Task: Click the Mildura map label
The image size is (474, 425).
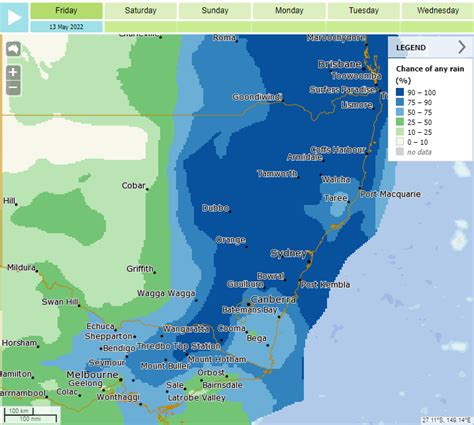Action: tap(21, 267)
